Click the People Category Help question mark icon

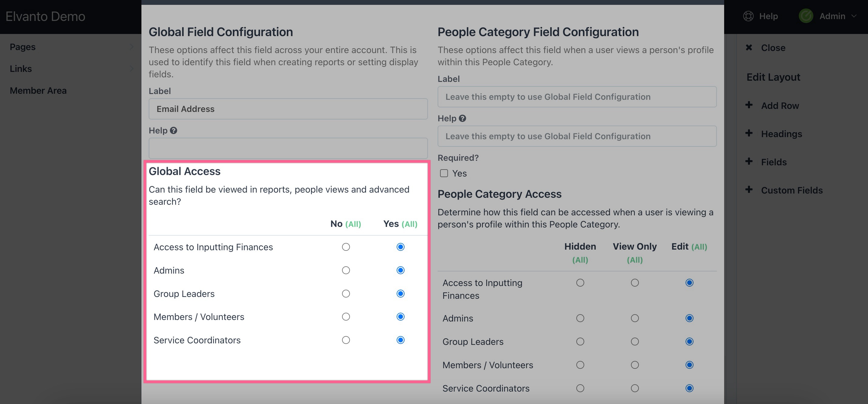(x=462, y=119)
